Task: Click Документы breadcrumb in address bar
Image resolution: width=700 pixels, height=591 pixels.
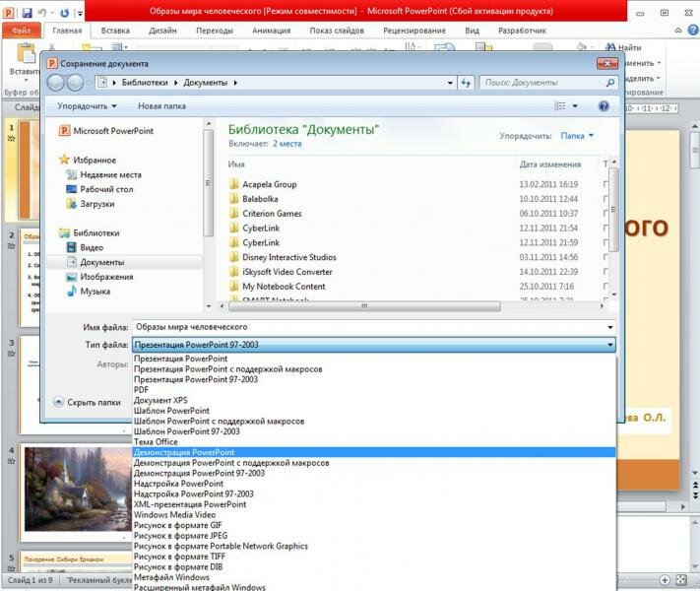Action: 206,83
